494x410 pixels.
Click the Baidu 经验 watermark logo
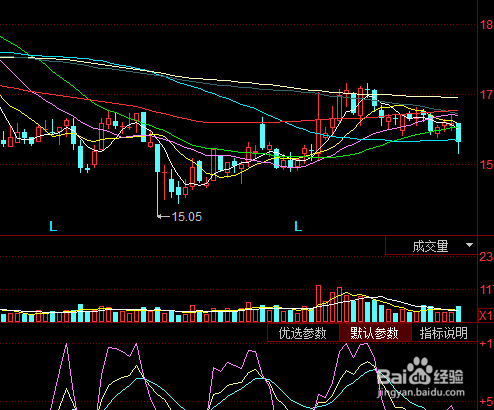pos(421,372)
